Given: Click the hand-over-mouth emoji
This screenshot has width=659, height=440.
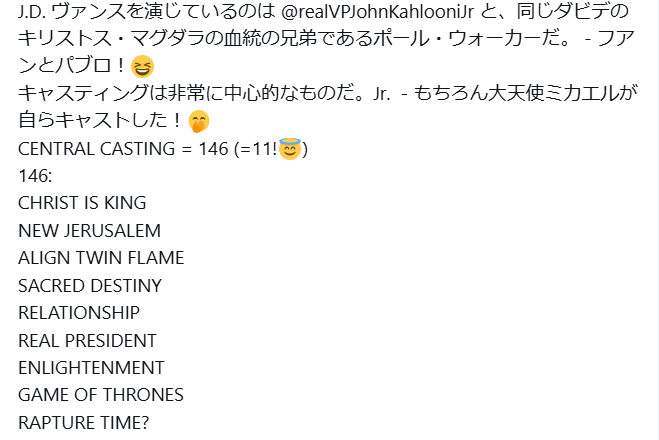Looking at the screenshot, I should [x=200, y=123].
